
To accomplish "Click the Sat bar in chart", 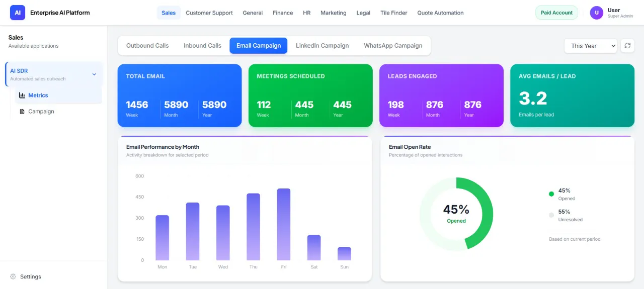I will (x=314, y=248).
